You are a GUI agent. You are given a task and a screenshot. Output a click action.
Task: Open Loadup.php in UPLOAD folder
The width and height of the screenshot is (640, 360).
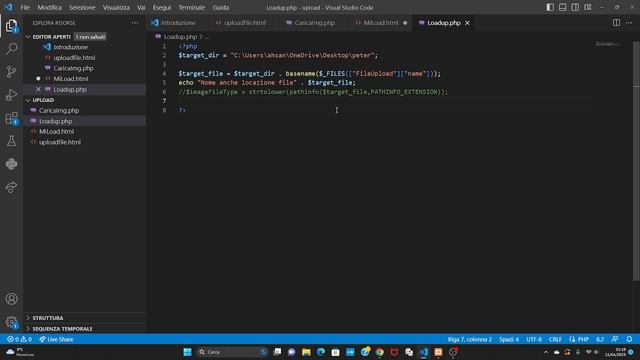pyautogui.click(x=56, y=121)
